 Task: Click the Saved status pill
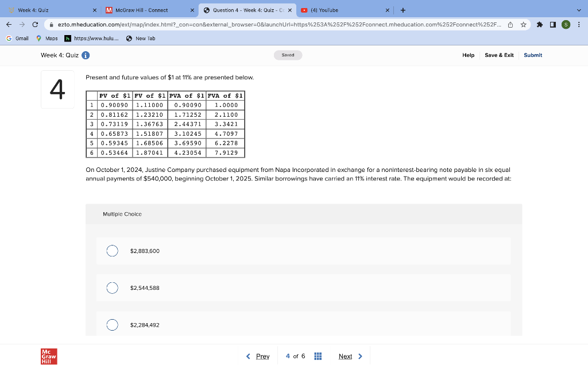coord(288,55)
